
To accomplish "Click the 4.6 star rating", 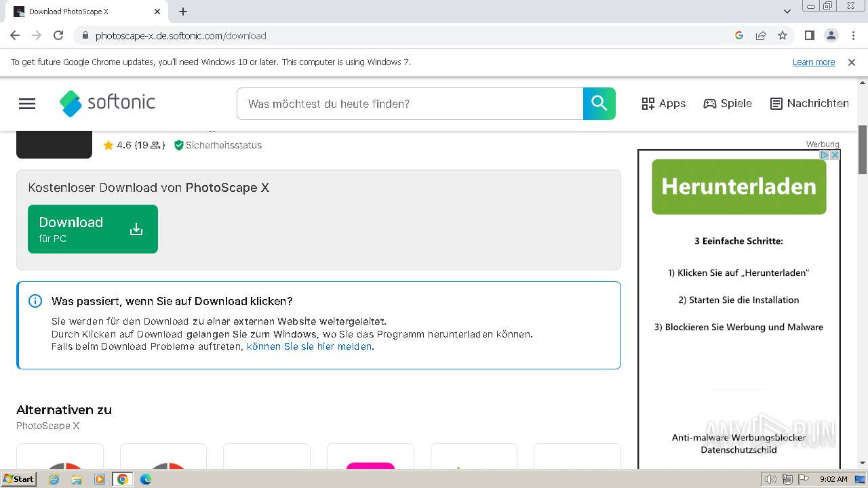I will (x=134, y=145).
